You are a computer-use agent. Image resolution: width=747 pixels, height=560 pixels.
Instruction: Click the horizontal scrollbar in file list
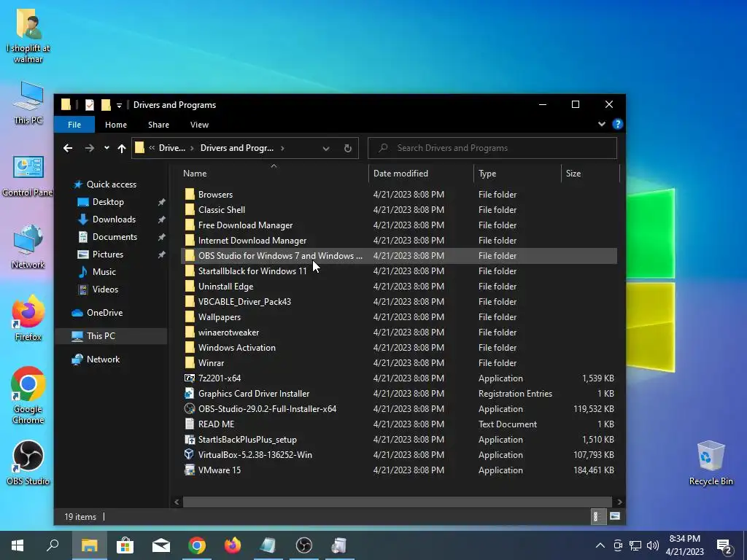pyautogui.click(x=397, y=502)
